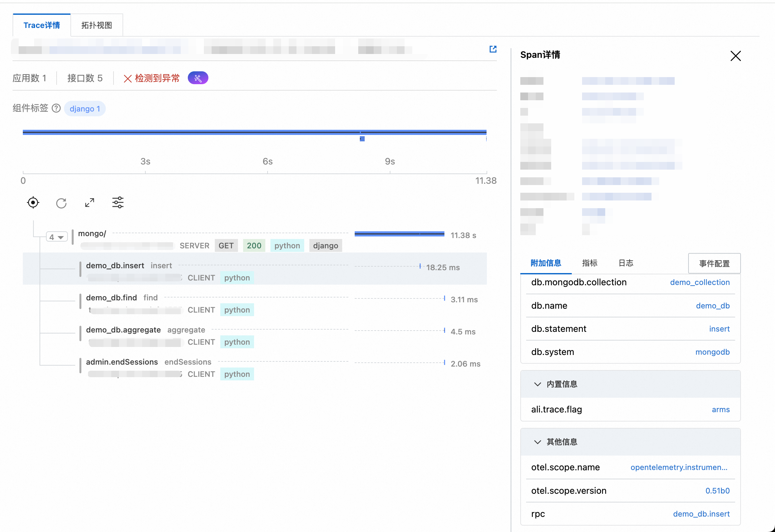The height and width of the screenshot is (532, 775).
Task: Click the purple AI diagnosis wand icon
Action: click(x=198, y=78)
